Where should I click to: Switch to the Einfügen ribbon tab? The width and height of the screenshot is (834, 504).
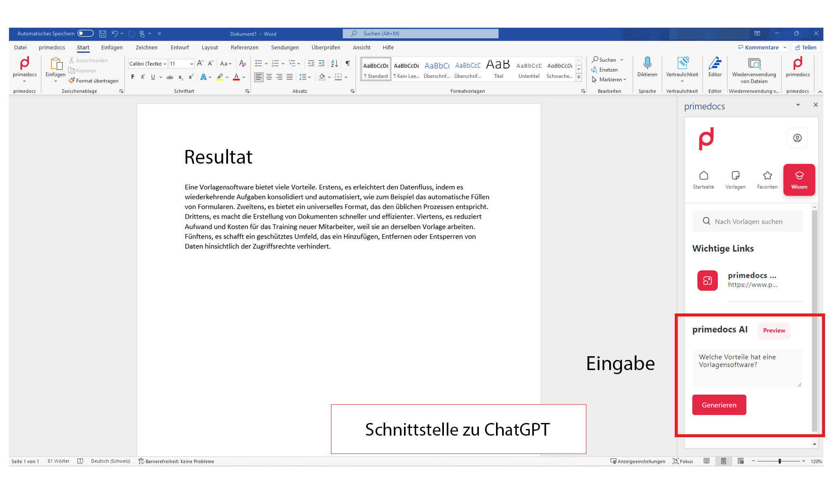point(112,47)
